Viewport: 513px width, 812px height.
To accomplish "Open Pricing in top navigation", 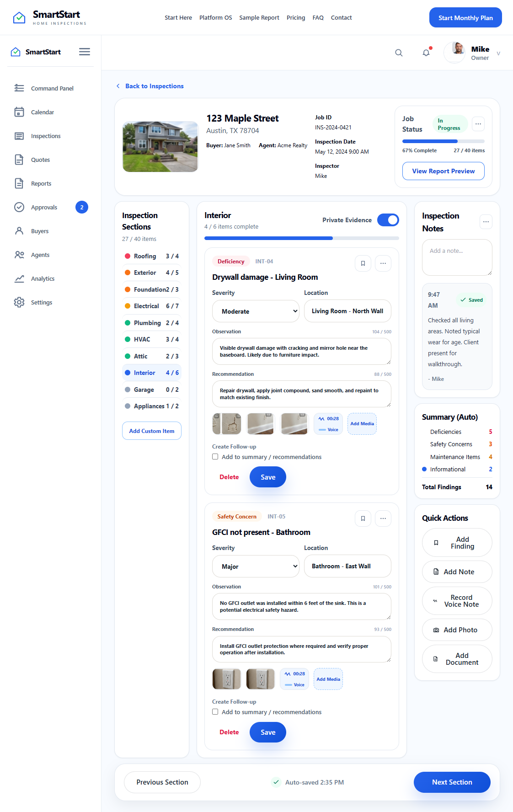I will 296,18.
